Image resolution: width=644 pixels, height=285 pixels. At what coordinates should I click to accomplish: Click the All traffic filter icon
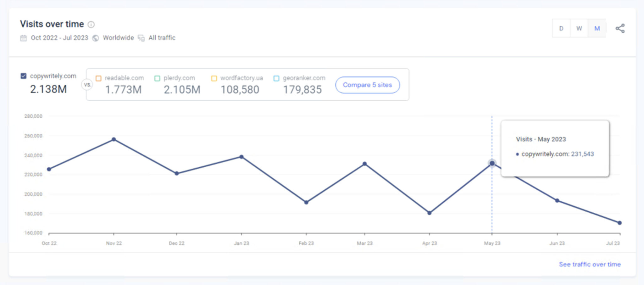click(x=141, y=38)
